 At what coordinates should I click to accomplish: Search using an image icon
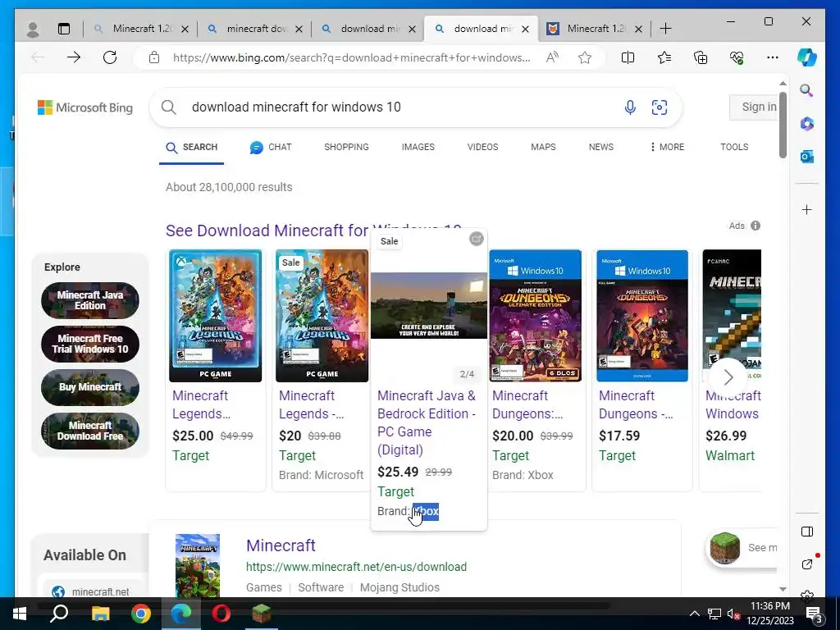click(x=660, y=107)
